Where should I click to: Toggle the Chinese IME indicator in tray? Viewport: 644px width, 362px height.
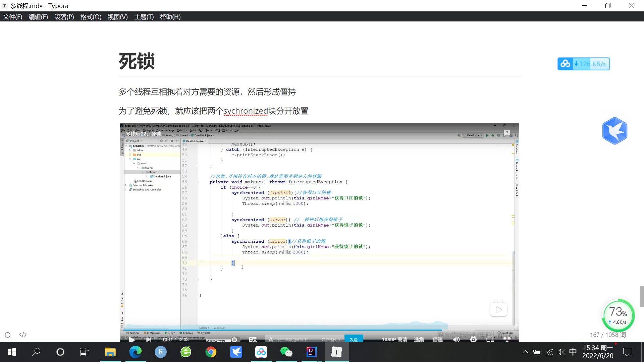[573, 352]
